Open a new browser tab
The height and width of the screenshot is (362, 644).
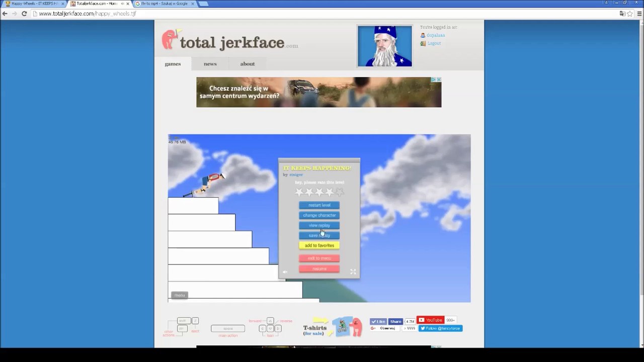203,4
